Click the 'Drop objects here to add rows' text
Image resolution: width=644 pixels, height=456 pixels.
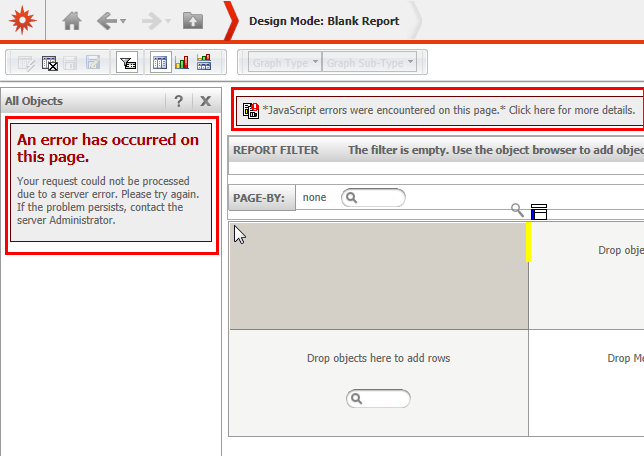coord(379,358)
